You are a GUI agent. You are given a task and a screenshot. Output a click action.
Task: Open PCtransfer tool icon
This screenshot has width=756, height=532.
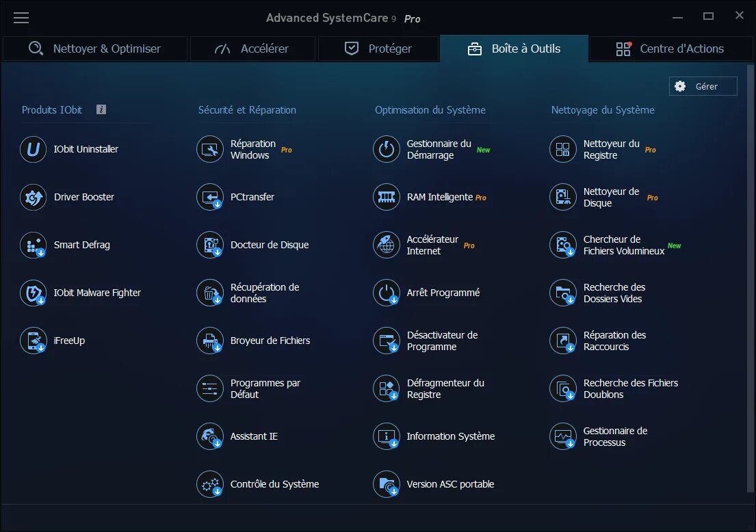click(x=210, y=197)
